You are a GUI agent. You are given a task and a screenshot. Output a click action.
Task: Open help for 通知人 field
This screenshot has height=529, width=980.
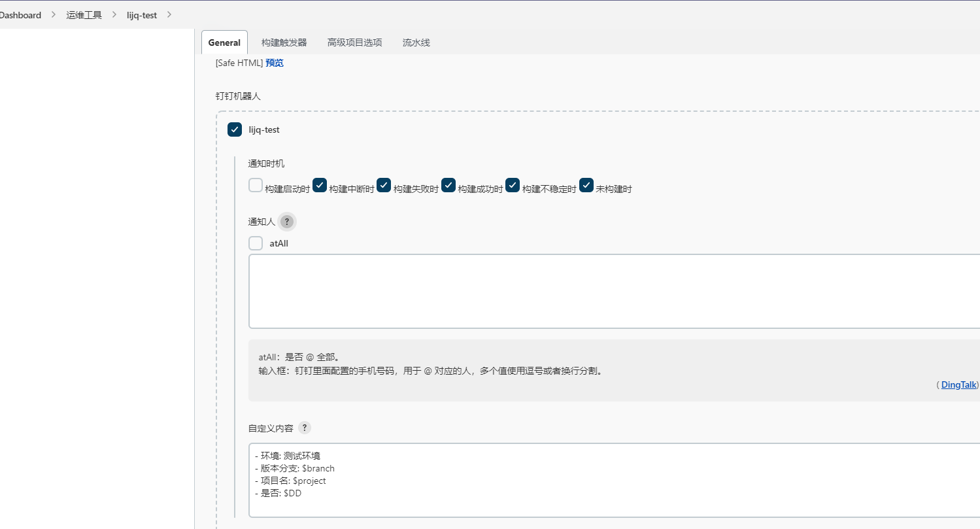(x=286, y=222)
